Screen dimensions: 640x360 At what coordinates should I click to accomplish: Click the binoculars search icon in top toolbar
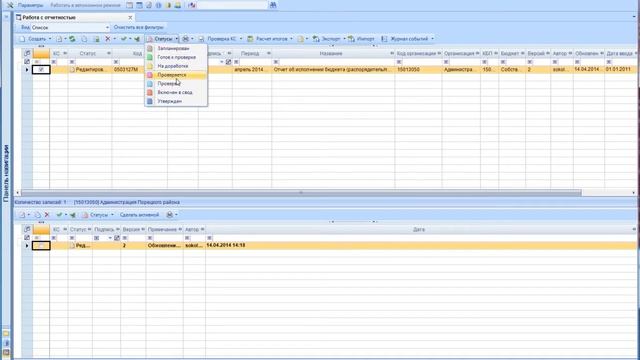(273, 5)
